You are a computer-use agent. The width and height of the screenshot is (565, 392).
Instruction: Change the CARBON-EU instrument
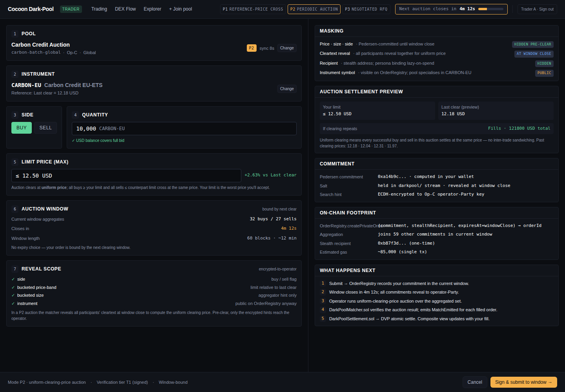pyautogui.click(x=287, y=89)
